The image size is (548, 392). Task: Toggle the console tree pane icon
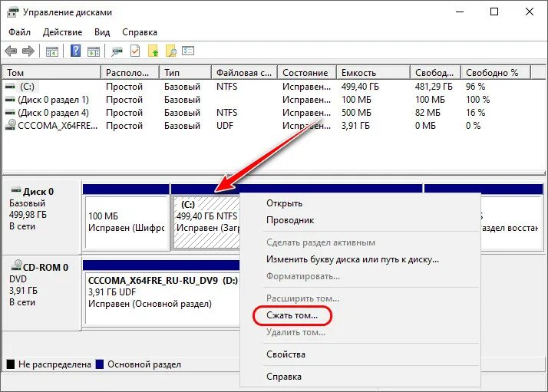pos(51,51)
